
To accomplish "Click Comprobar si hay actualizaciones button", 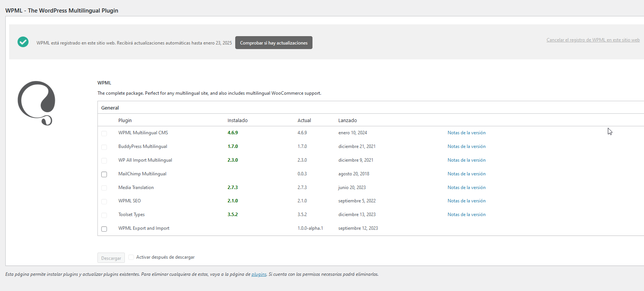I will click(x=274, y=43).
